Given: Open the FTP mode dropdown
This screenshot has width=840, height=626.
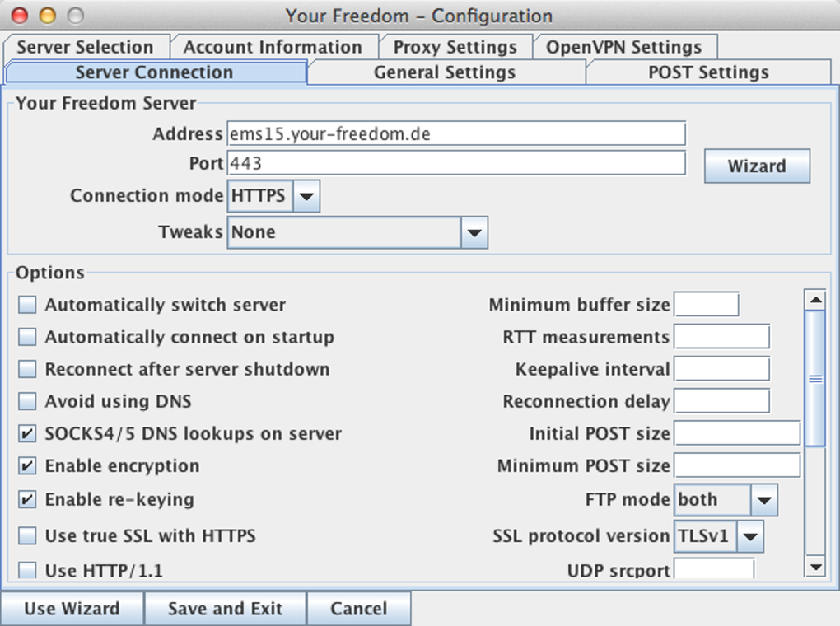Looking at the screenshot, I should point(763,500).
